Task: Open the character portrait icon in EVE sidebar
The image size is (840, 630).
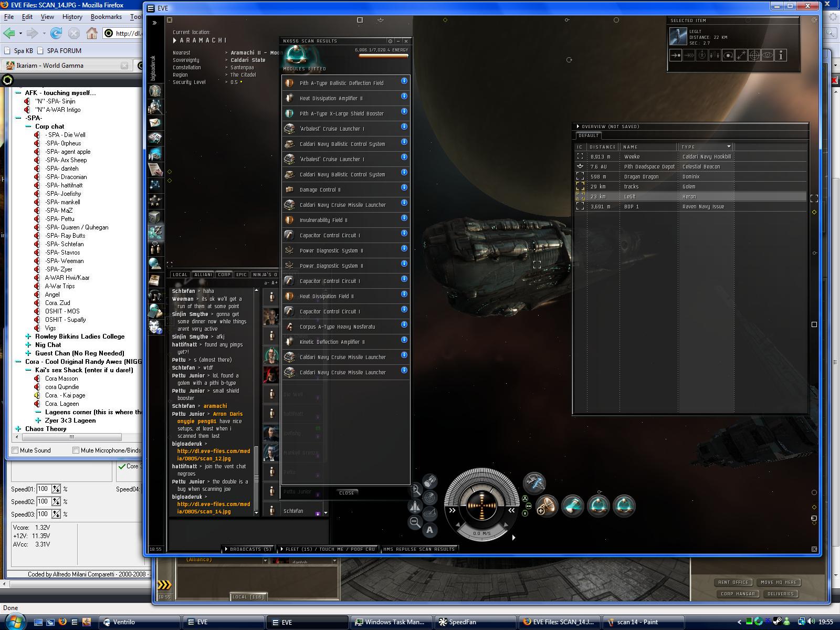Action: [x=155, y=91]
